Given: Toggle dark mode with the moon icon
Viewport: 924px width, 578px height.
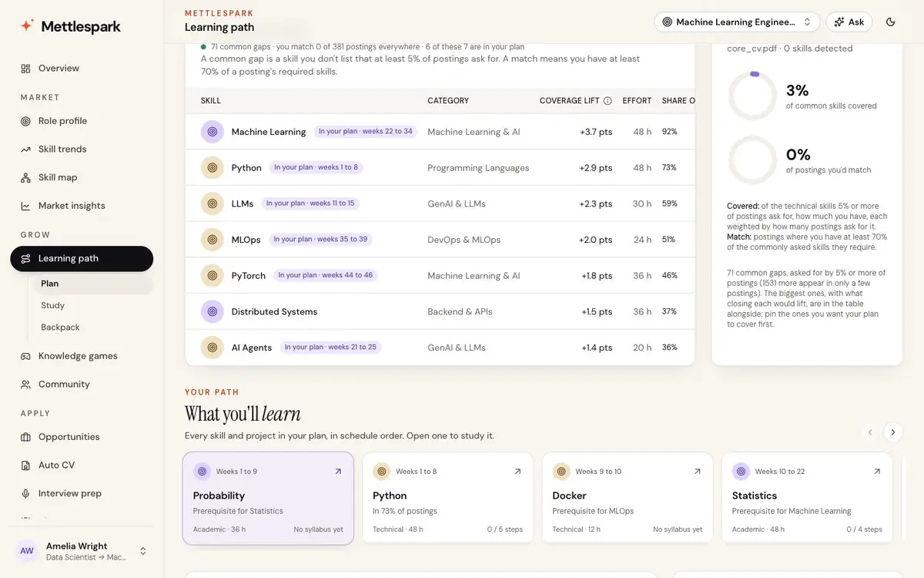Looking at the screenshot, I should [891, 22].
